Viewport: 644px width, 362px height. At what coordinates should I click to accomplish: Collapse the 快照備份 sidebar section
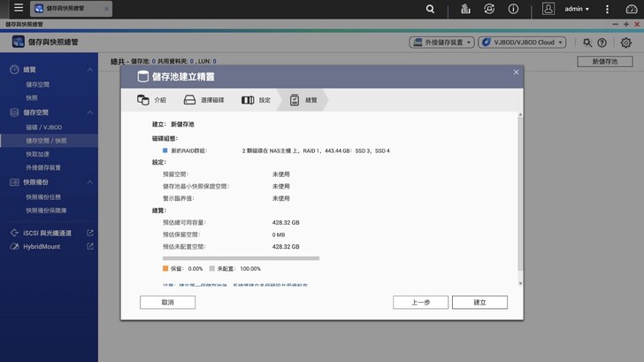click(90, 181)
